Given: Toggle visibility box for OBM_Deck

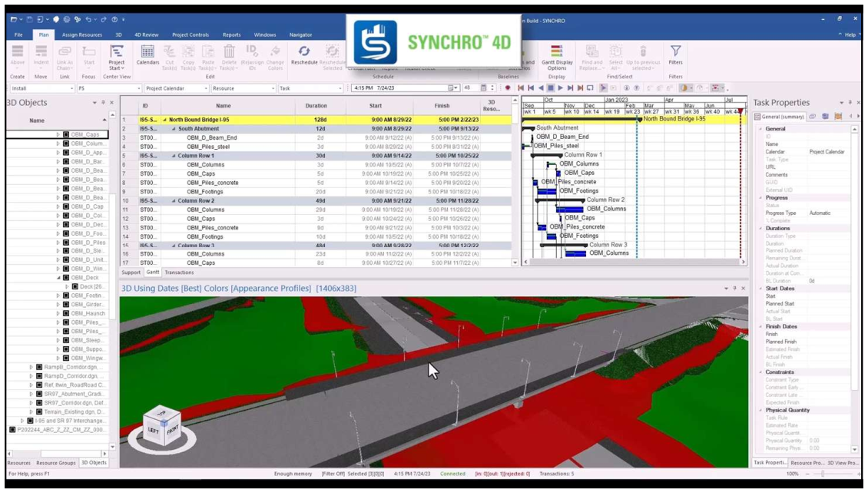Looking at the screenshot, I should pyautogui.click(x=66, y=278).
